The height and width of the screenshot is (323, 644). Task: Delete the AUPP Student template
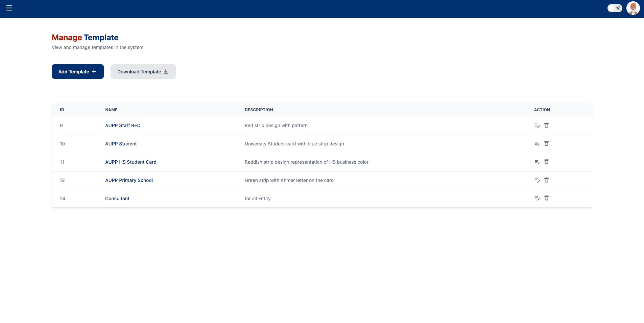546,144
